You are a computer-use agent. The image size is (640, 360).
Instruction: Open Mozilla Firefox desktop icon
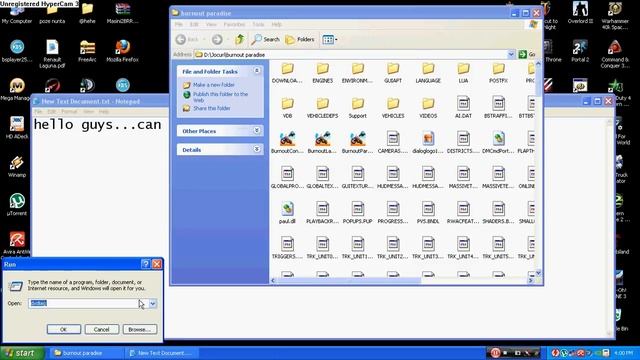pos(122,51)
